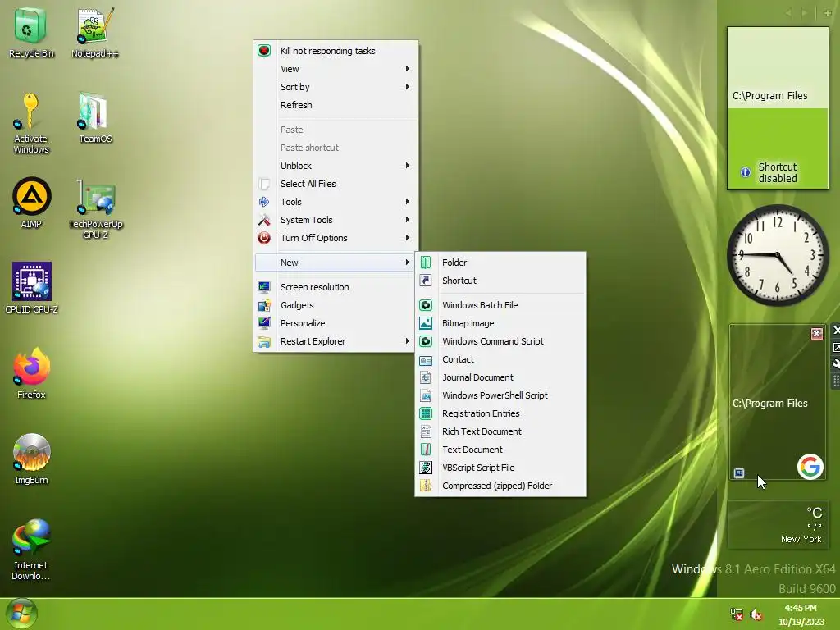Screen dimensions: 840x630
Task: Click the Folder icon in New submenu
Action: [x=426, y=262]
